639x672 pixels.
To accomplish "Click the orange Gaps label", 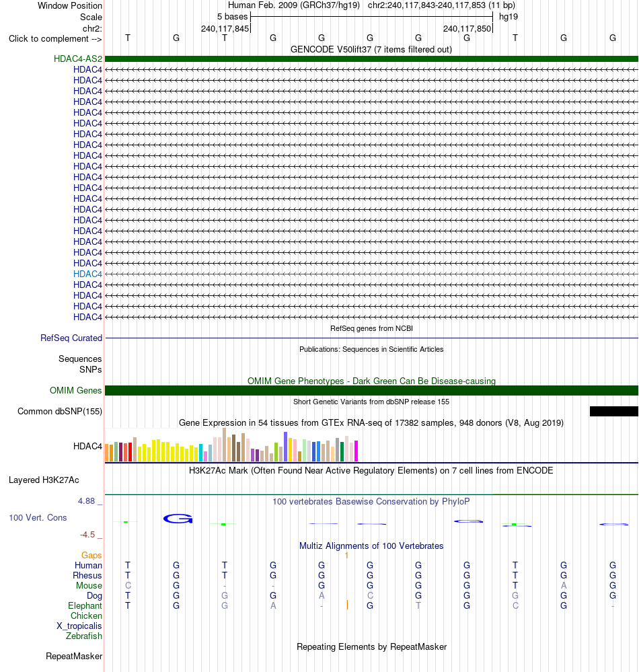I will (x=91, y=556).
